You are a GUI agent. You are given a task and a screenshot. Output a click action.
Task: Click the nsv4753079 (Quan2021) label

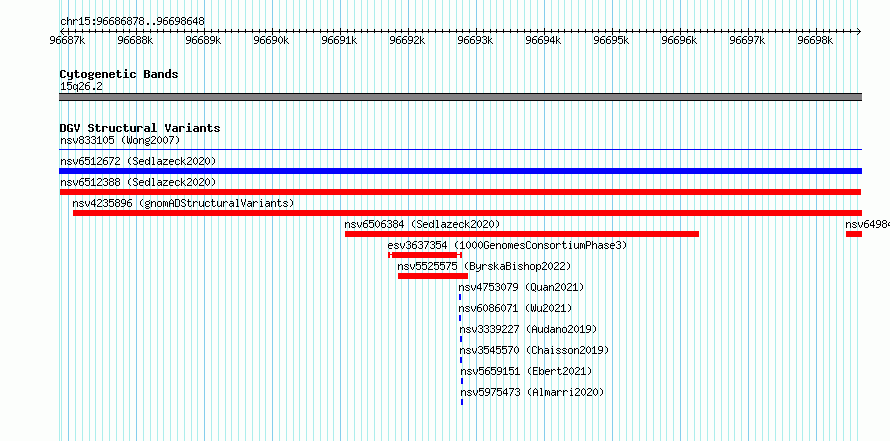point(521,287)
